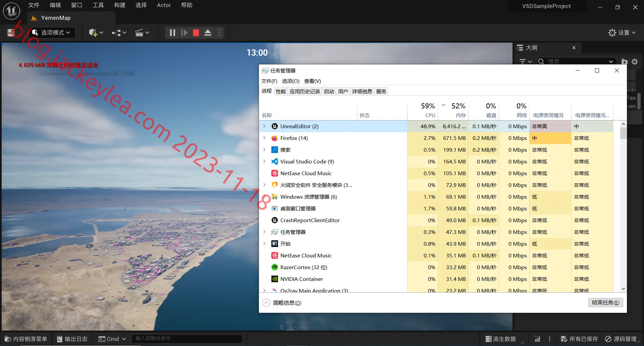Click the Unreal Engine logo icon
The width and height of the screenshot is (644, 346).
11,11
